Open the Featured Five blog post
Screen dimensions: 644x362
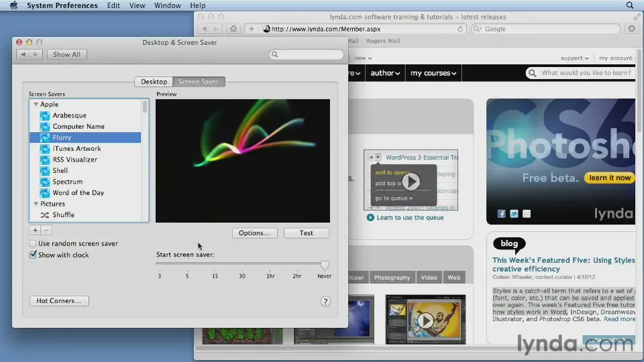pos(563,264)
